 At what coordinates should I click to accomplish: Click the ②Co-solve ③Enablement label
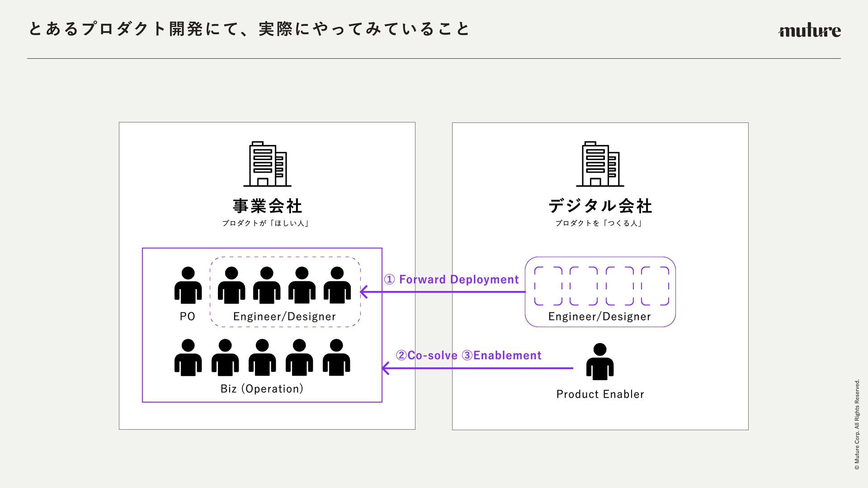pos(468,356)
